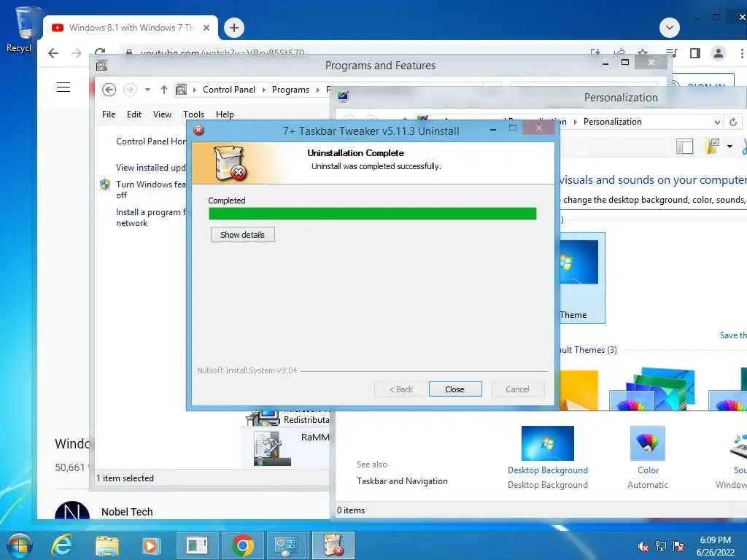Open Help menu in Programs and Features
747x560 pixels.
click(225, 114)
